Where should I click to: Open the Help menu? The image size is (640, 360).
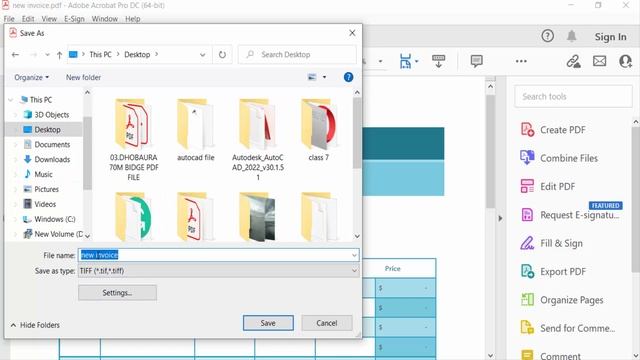133,19
